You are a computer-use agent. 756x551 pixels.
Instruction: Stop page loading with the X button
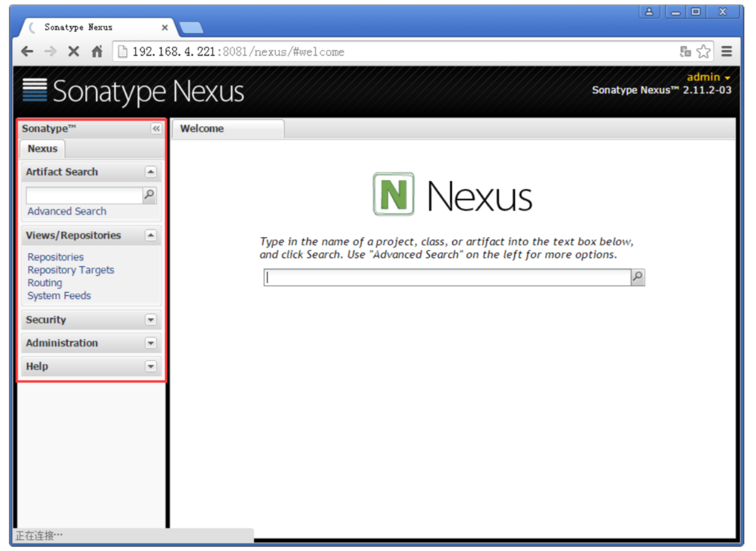[x=74, y=52]
